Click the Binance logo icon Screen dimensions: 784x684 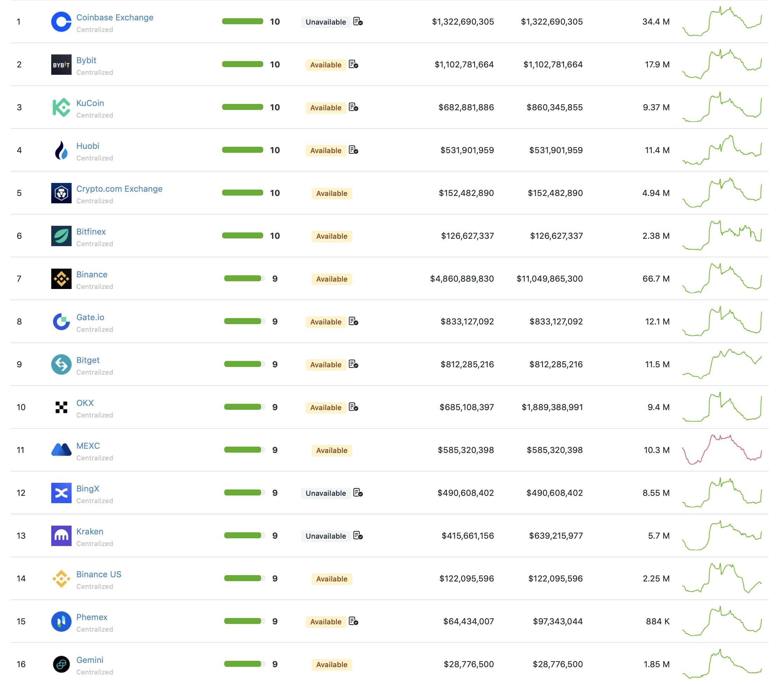coord(61,279)
